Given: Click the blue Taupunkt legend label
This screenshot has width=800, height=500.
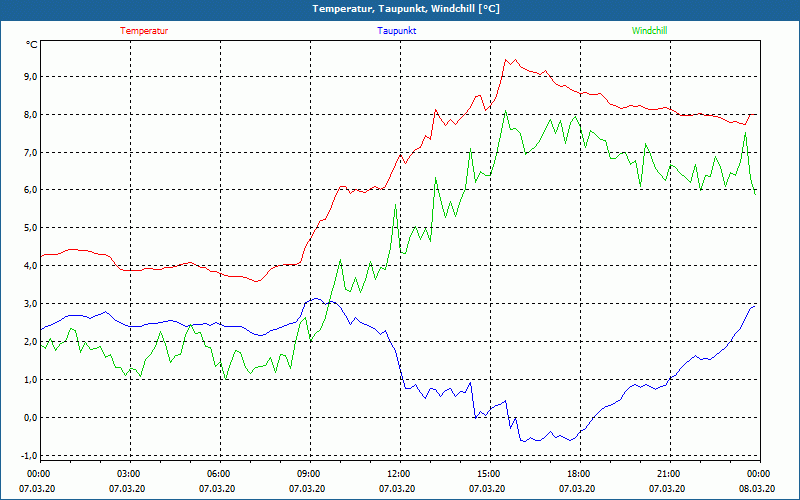Looking at the screenshot, I should [396, 31].
